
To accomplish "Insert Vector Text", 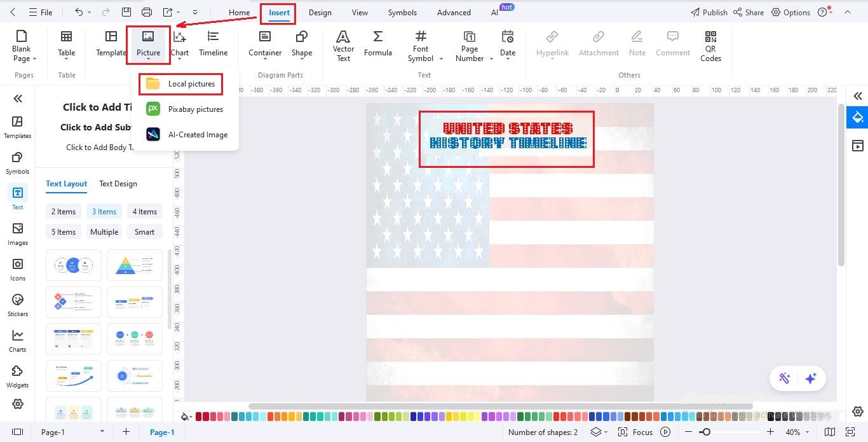I will tap(343, 46).
